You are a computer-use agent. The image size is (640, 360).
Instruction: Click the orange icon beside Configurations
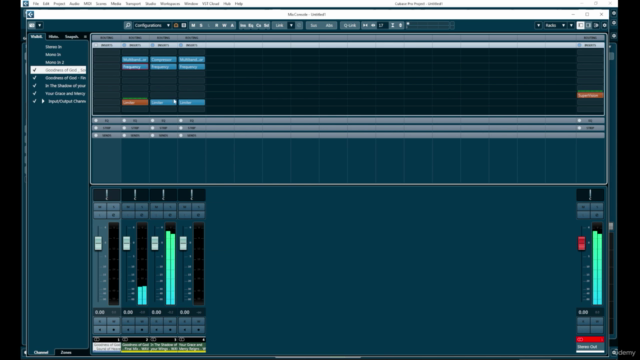click(176, 25)
